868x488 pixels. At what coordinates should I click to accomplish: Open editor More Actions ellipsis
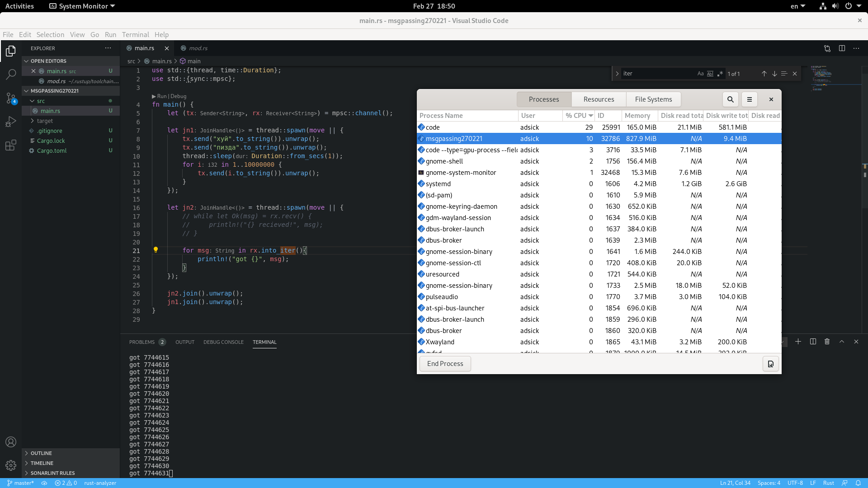tap(856, 48)
